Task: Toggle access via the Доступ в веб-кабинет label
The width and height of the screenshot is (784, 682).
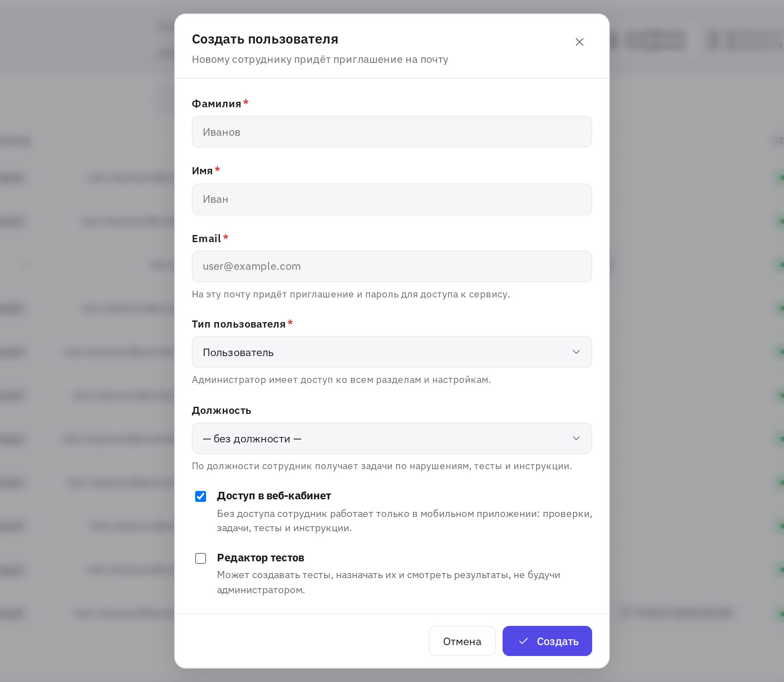Action: point(274,496)
